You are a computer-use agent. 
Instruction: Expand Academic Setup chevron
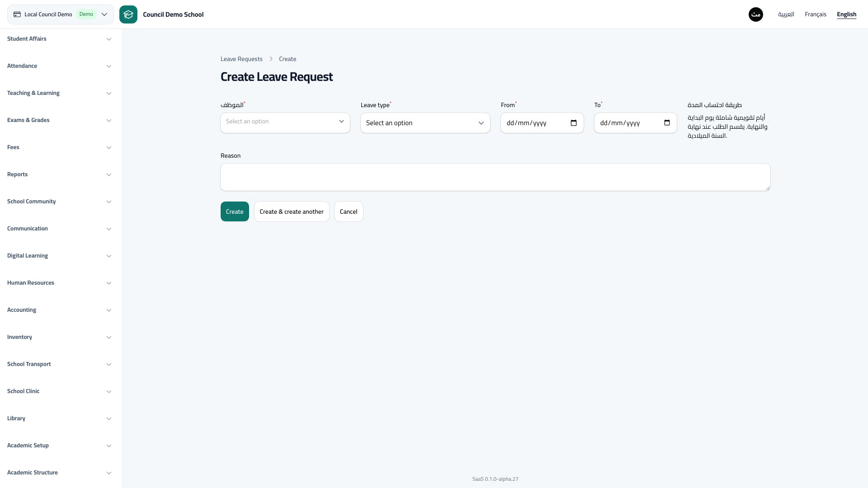pos(109,446)
